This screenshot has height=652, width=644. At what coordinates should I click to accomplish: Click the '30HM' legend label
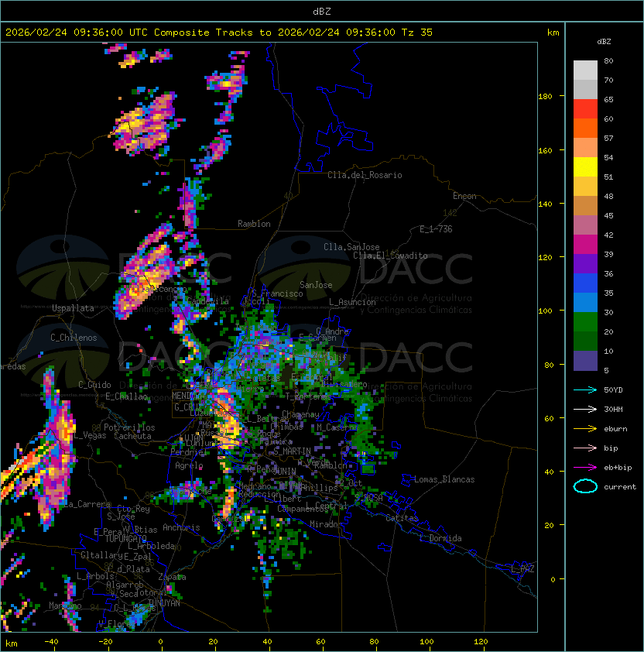coord(613,410)
